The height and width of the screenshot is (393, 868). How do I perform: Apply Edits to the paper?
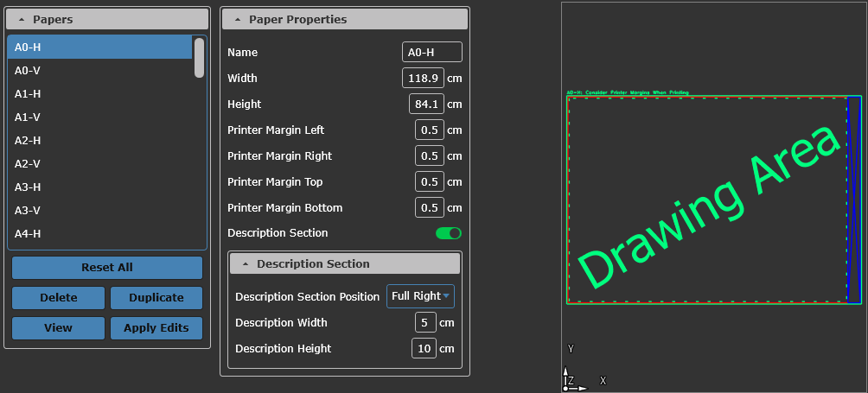click(x=156, y=328)
